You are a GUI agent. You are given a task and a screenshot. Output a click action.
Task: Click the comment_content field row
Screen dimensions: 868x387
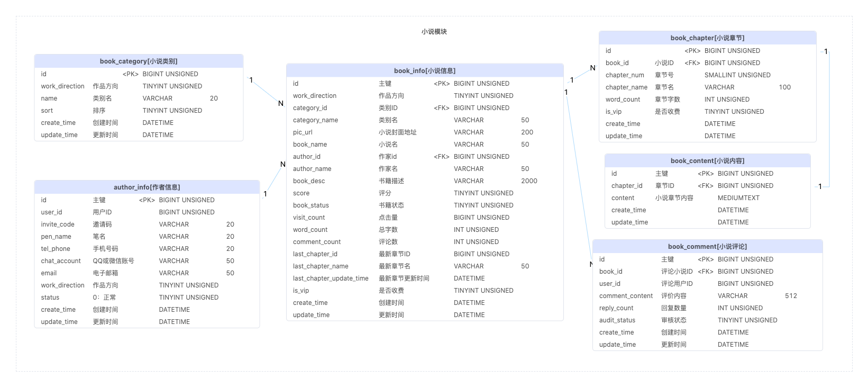(708, 296)
